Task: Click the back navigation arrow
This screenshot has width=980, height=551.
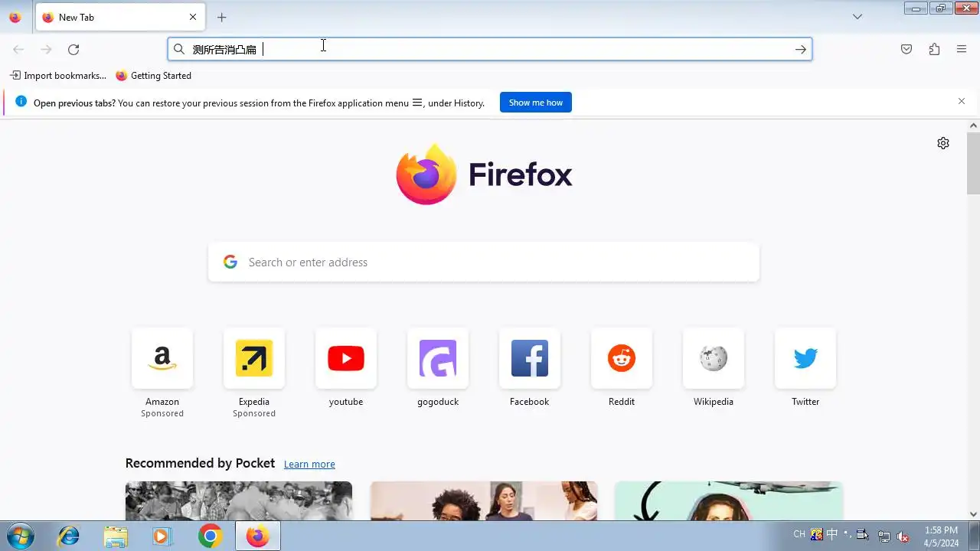Action: (x=18, y=50)
